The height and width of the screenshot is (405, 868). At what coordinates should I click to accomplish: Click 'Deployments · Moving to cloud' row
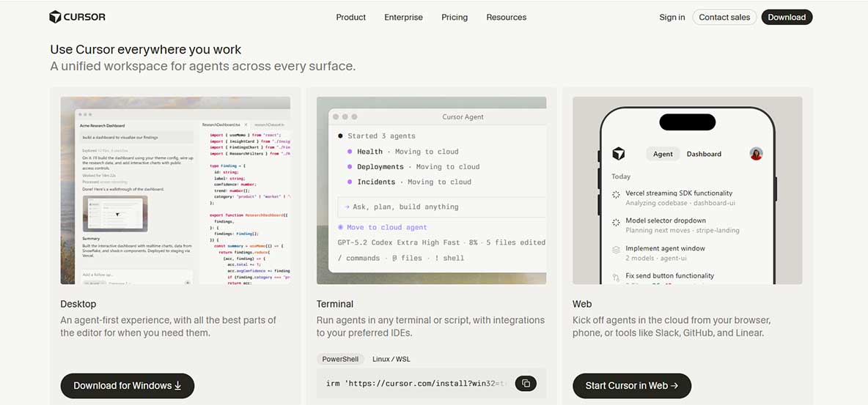coord(413,166)
